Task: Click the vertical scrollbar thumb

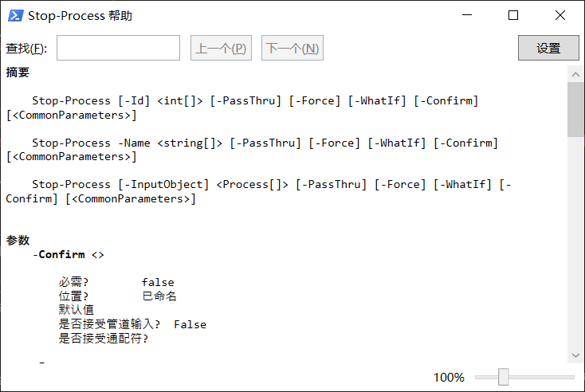Action: pos(575,109)
